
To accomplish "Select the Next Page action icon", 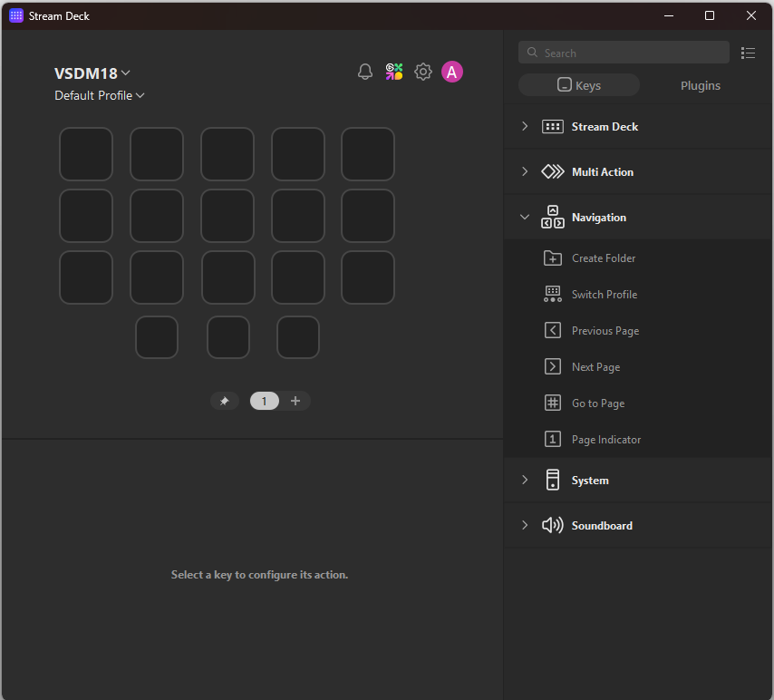I will [552, 367].
